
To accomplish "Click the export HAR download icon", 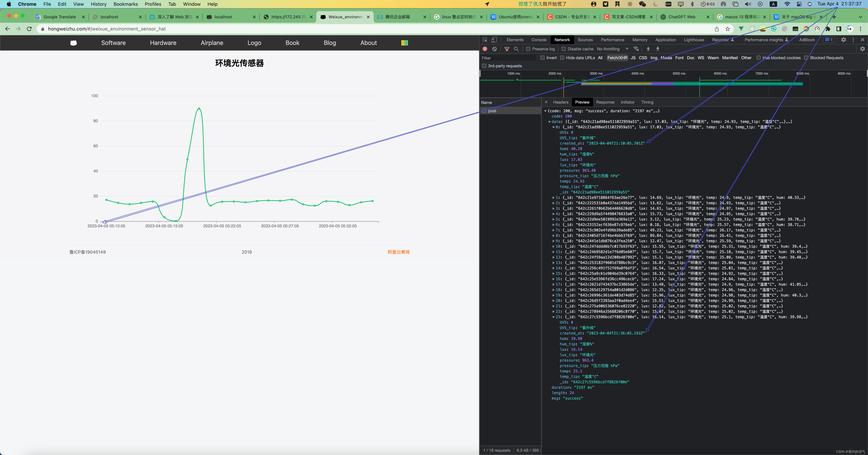I will tap(657, 49).
